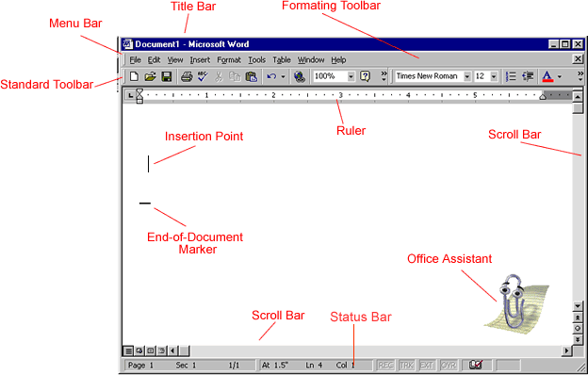Click the New Blank Document icon
Screen dimensions: 588x375
tap(134, 76)
